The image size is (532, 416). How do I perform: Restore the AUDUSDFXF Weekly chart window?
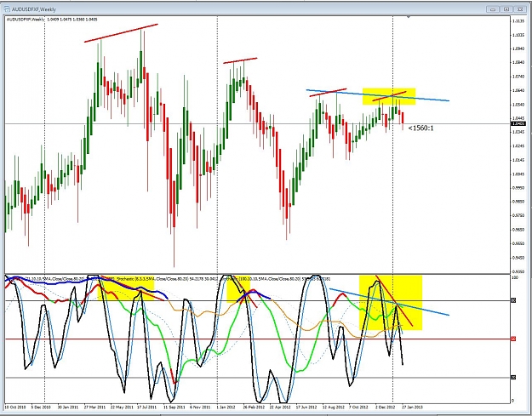[506, 9]
